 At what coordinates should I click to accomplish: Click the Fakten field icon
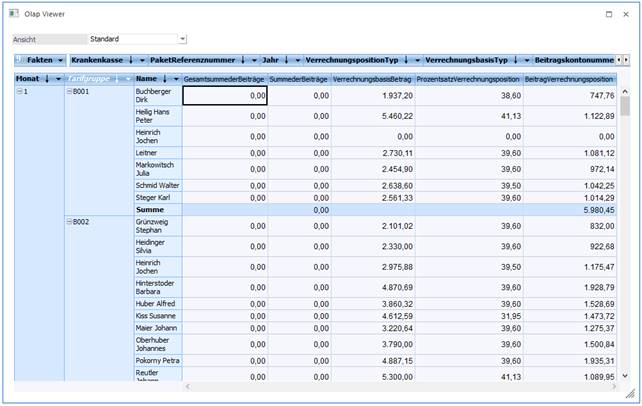pos(20,60)
